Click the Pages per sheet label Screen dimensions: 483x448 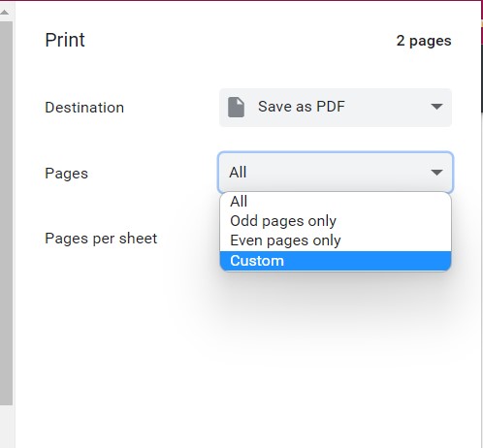[101, 239]
